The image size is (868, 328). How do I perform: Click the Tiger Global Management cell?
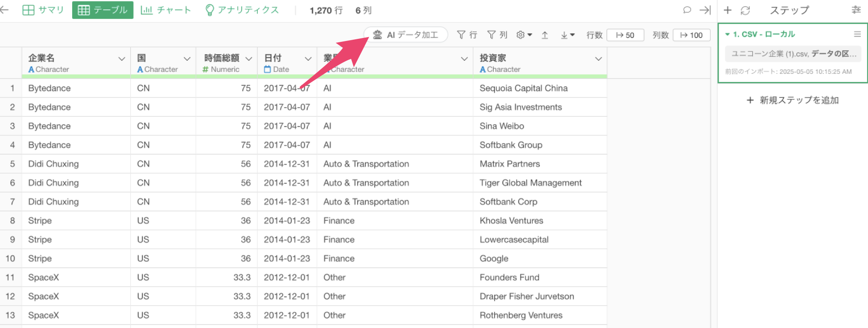[x=540, y=183]
